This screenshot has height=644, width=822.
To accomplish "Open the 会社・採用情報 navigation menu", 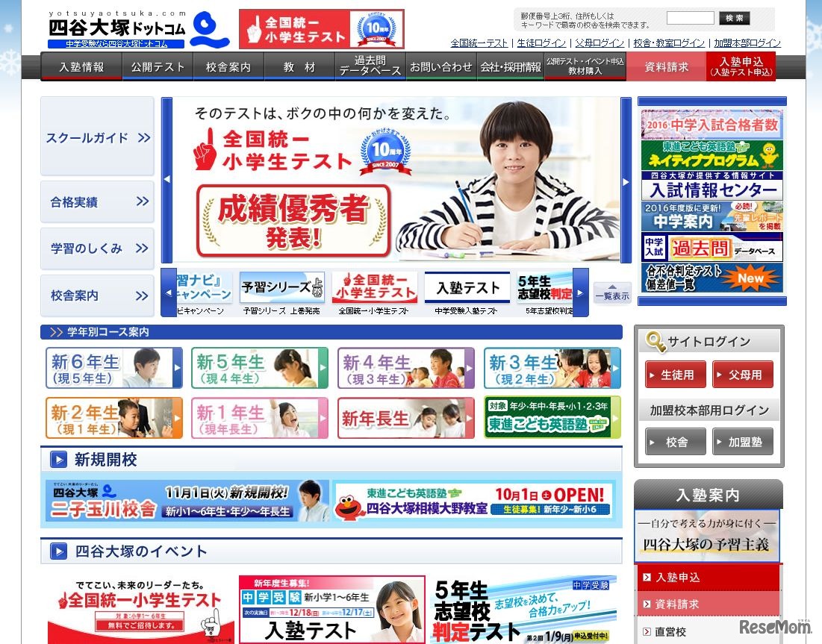I will (x=511, y=67).
